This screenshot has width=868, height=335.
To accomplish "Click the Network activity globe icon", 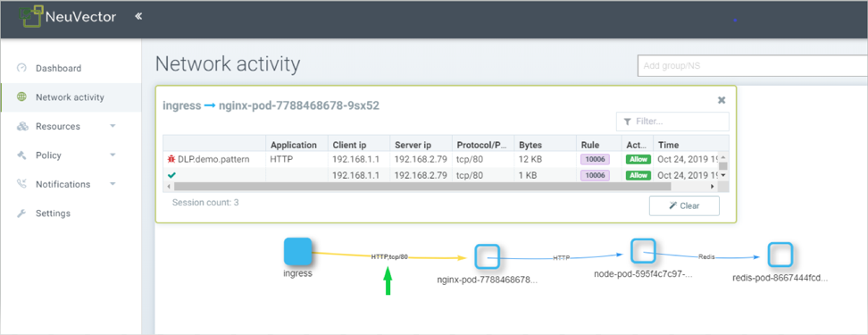I will pos(21,96).
